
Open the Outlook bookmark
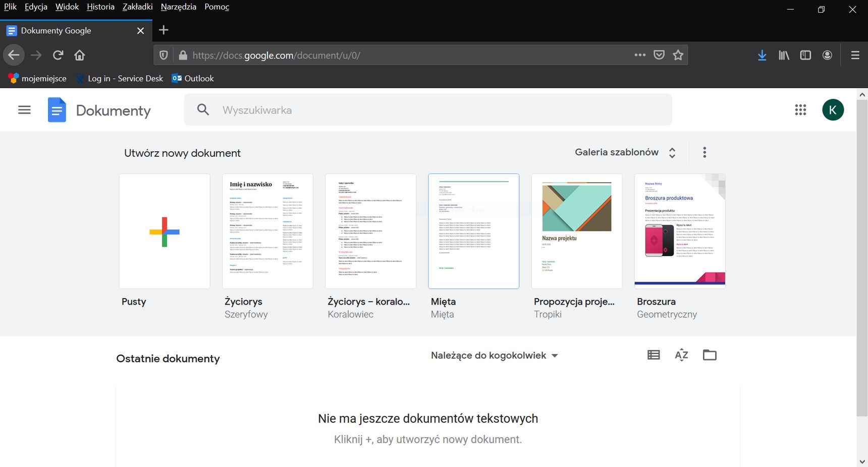(x=193, y=78)
